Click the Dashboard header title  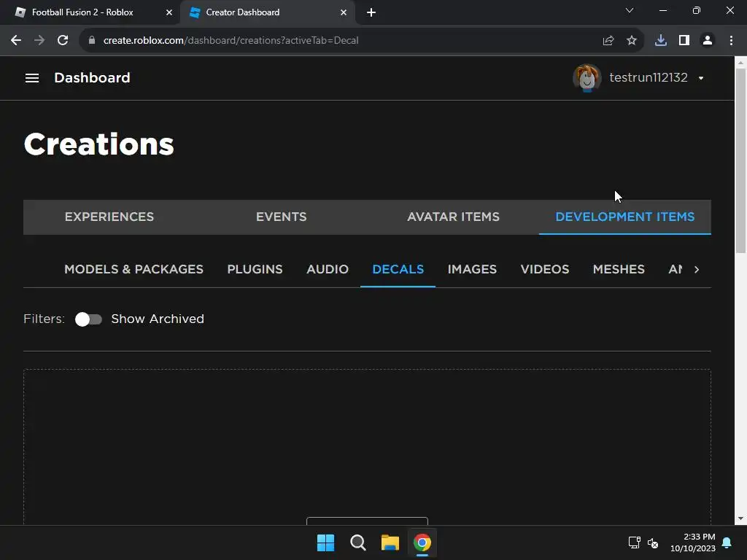(x=92, y=77)
